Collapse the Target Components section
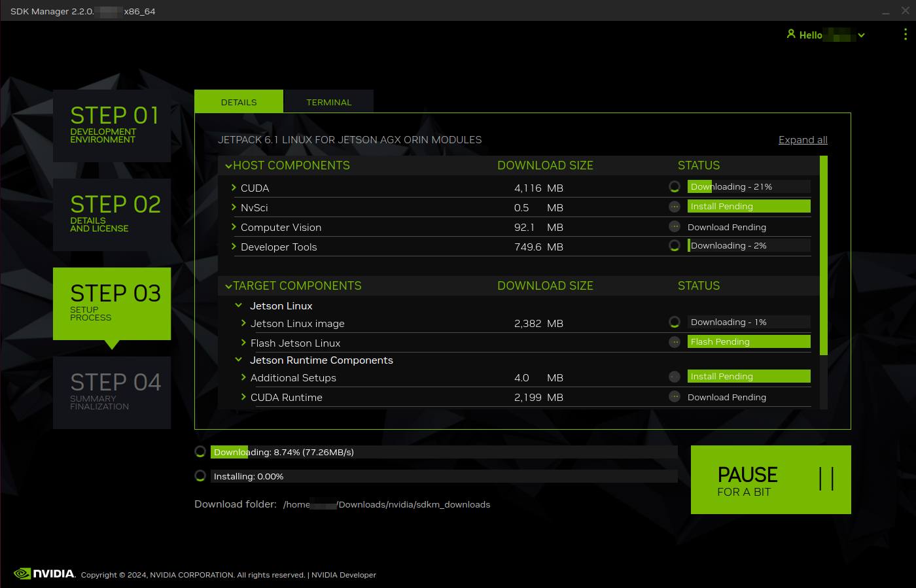The width and height of the screenshot is (916, 588). pos(228,286)
